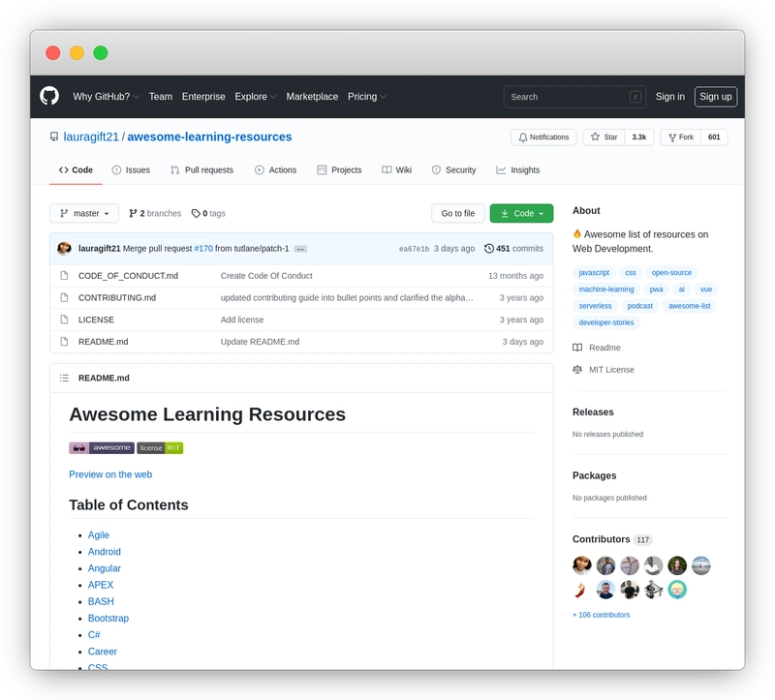The width and height of the screenshot is (775, 700).
Task: Open commit hash ea67e1b
Action: 415,249
